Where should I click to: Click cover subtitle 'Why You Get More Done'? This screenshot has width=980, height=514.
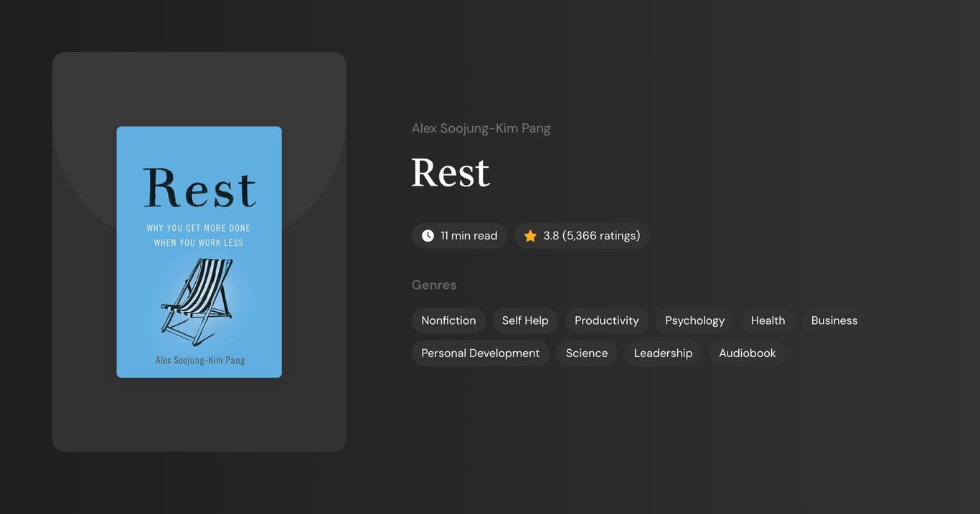coord(199,228)
